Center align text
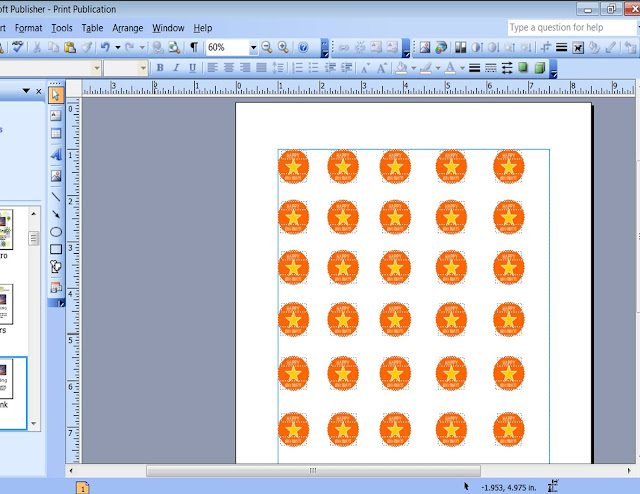 click(x=229, y=68)
